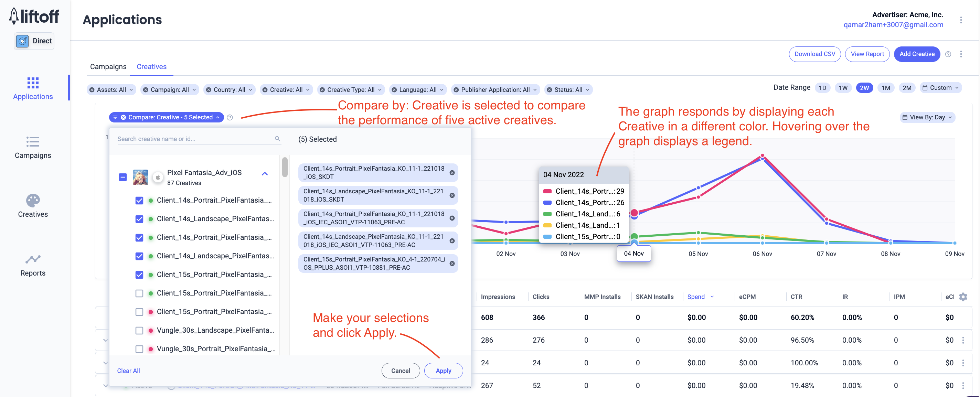
Task: Click Cancel in the compare panel
Action: coord(400,371)
